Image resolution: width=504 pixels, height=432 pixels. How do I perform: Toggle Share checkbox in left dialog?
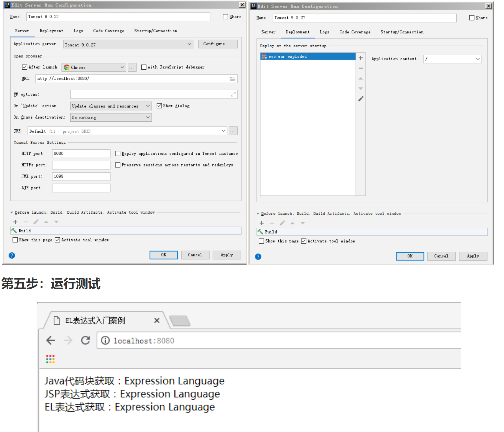click(225, 17)
